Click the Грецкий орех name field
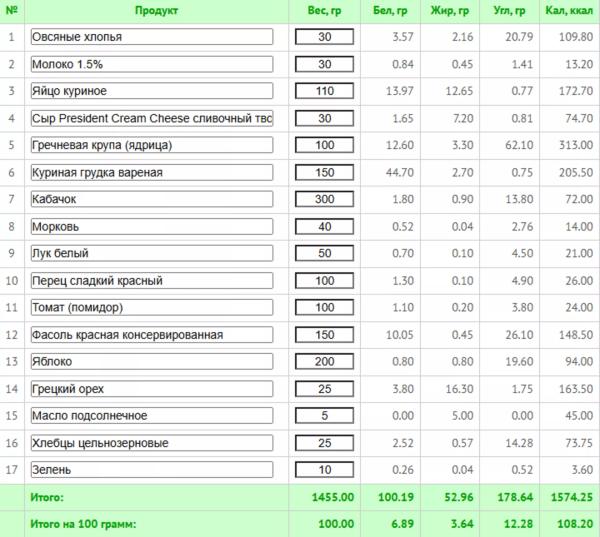This screenshot has height=537, width=600. point(152,389)
